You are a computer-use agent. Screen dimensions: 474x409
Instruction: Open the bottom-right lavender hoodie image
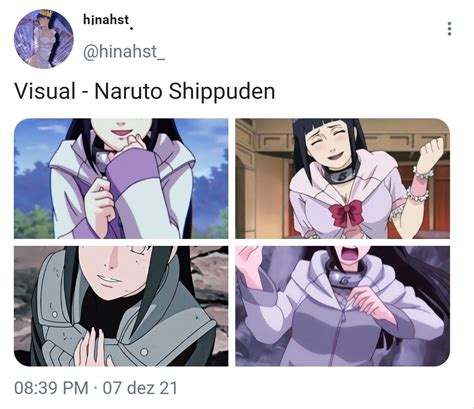[x=343, y=306]
